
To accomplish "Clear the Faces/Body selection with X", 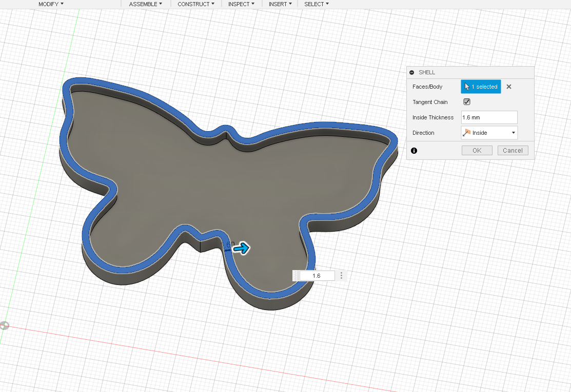I will (509, 87).
